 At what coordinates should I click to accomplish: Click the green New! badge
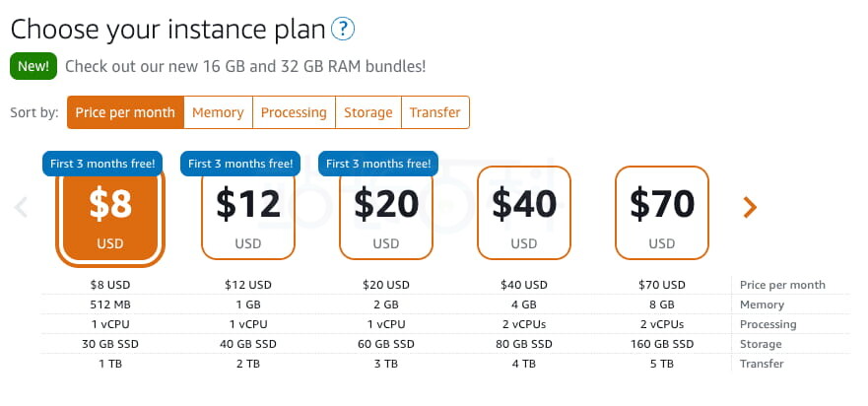[33, 67]
